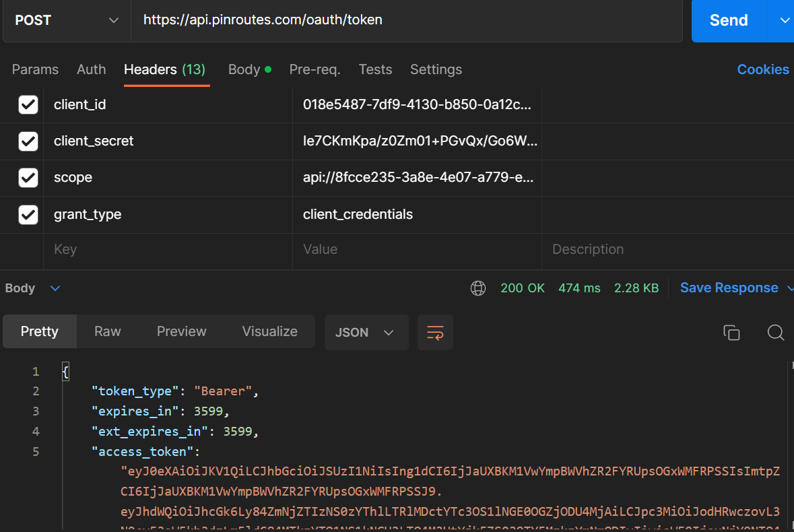The height and width of the screenshot is (532, 794).
Task: Copy the response body to clipboard
Action: (x=732, y=333)
